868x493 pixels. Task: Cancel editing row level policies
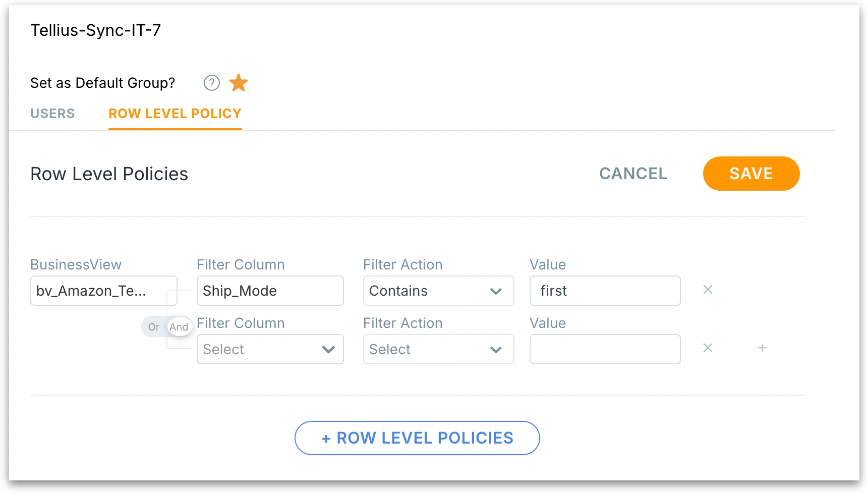(633, 174)
